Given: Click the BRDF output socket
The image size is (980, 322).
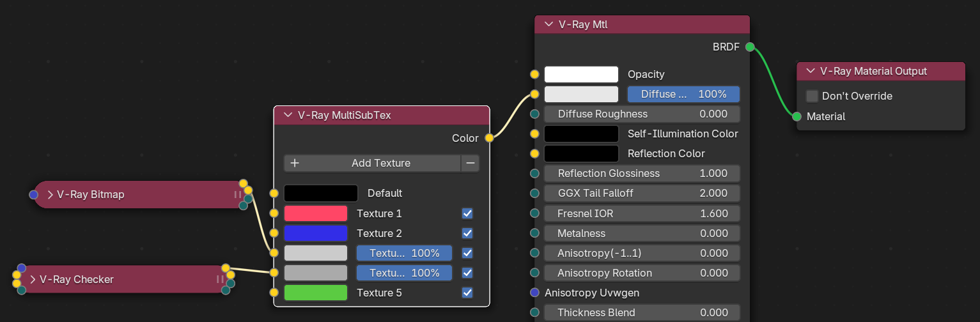Looking at the screenshot, I should 750,47.
